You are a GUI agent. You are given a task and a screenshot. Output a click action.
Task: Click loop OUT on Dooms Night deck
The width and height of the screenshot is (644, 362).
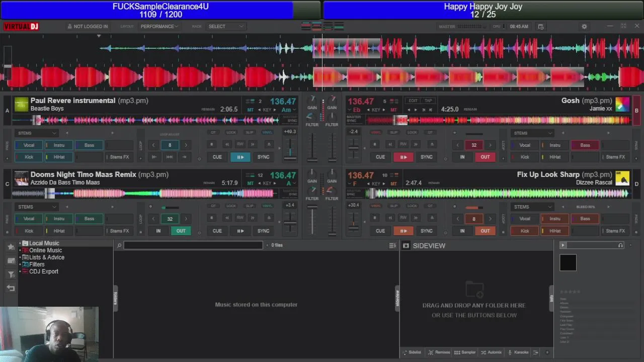click(x=181, y=231)
